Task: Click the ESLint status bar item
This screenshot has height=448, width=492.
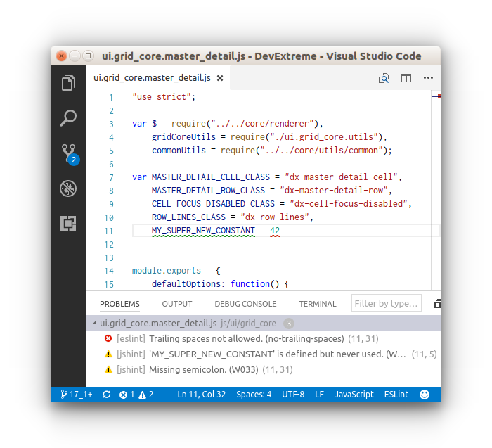Action: tap(398, 395)
